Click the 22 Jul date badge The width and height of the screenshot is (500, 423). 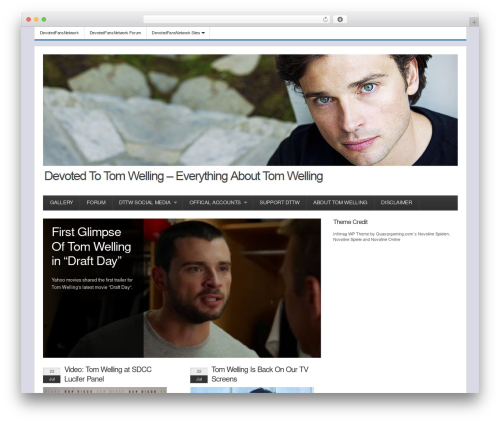[199, 375]
